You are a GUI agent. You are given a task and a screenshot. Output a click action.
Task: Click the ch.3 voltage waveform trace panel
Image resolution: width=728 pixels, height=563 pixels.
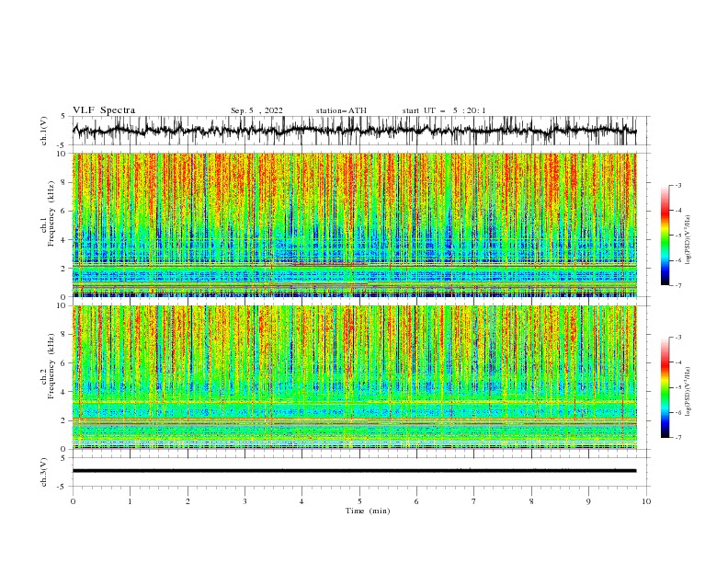tap(361, 472)
